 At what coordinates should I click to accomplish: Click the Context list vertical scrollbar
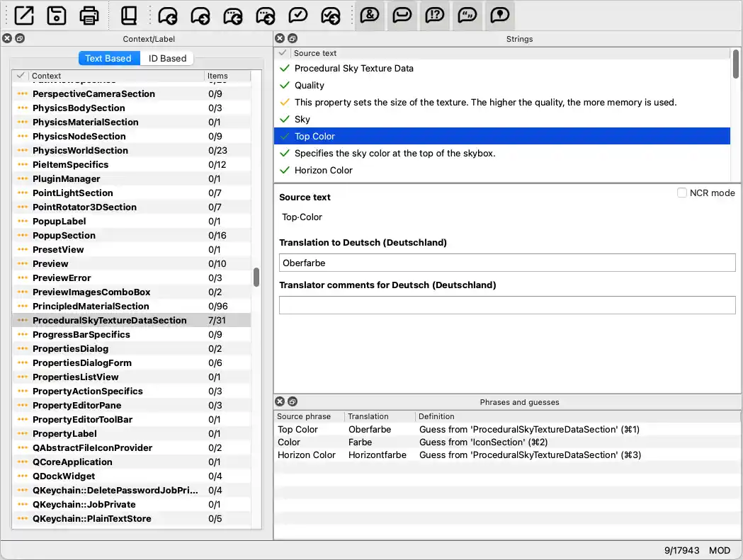256,276
